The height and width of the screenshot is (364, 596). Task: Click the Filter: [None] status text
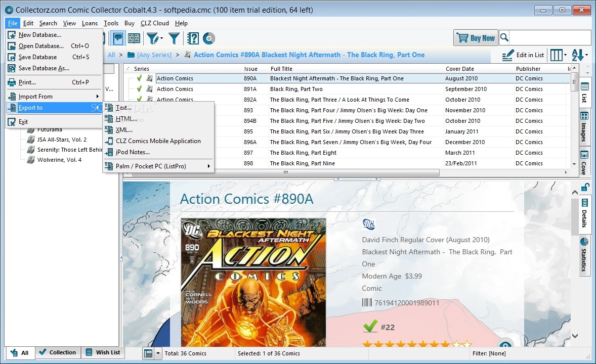[489, 353]
